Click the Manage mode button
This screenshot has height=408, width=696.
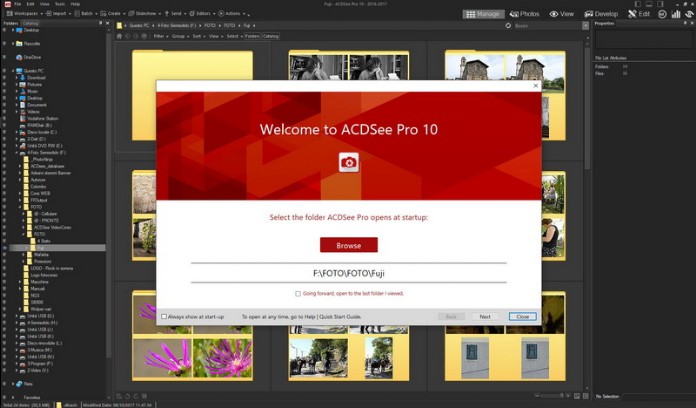[x=483, y=14]
